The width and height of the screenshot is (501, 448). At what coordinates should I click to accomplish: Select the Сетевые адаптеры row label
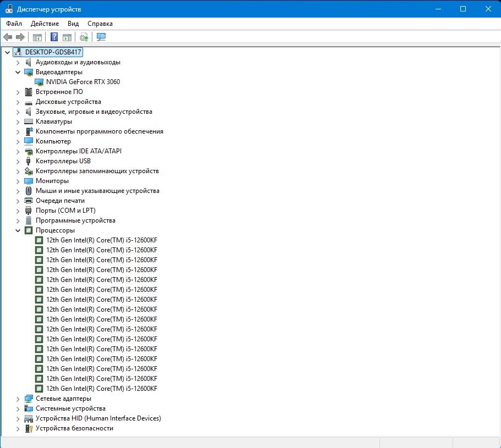coord(64,399)
